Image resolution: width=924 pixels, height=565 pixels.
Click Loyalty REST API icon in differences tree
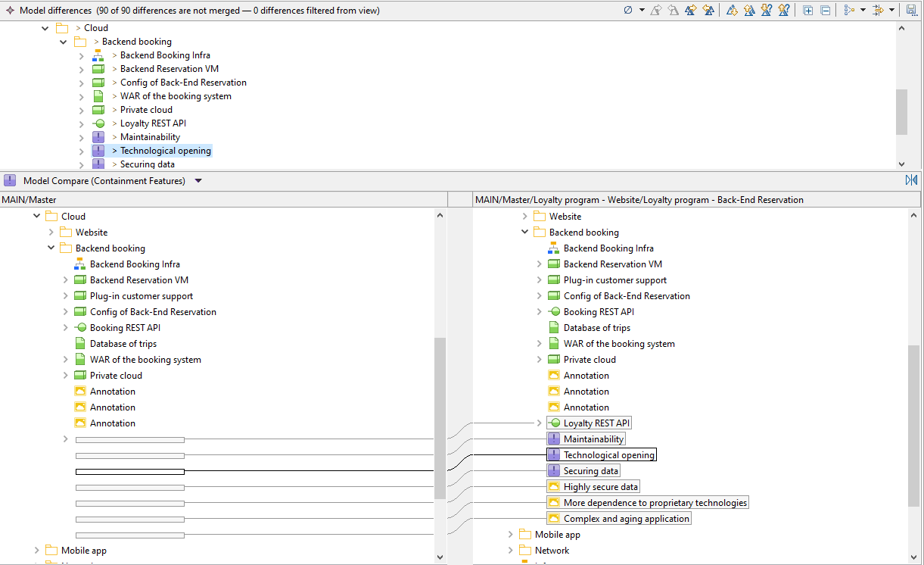(x=98, y=123)
